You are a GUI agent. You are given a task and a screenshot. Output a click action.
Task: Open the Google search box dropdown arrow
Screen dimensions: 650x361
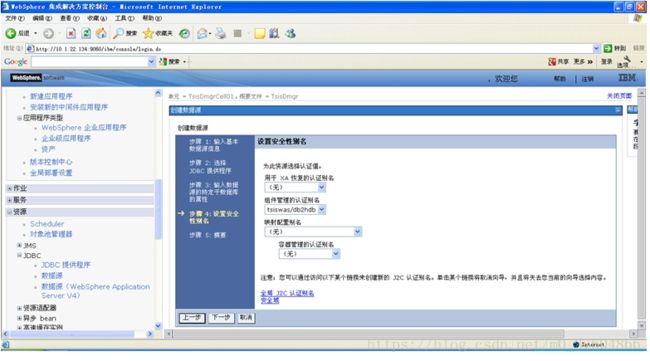coord(151,62)
